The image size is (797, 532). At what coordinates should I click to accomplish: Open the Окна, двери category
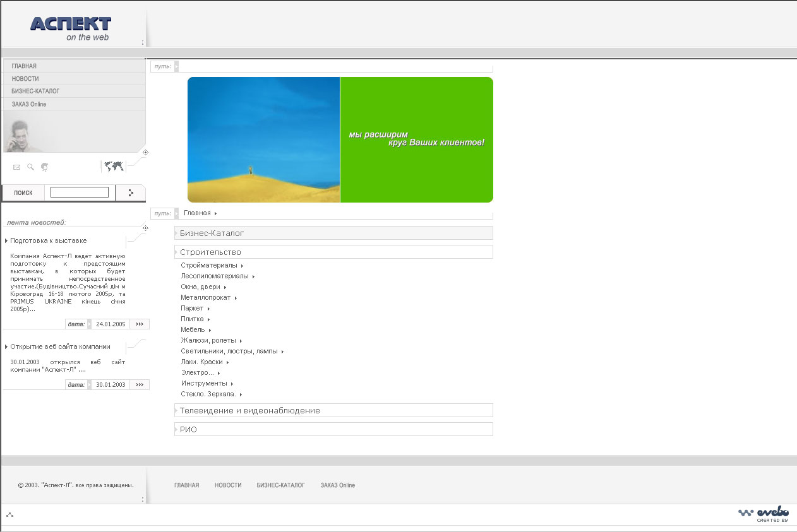click(x=201, y=287)
